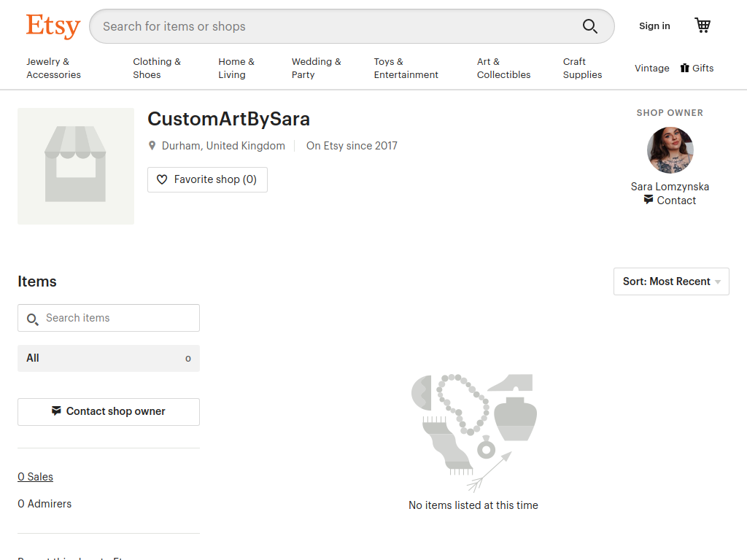Image resolution: width=747 pixels, height=560 pixels.
Task: Click the Gifts present icon
Action: [684, 68]
